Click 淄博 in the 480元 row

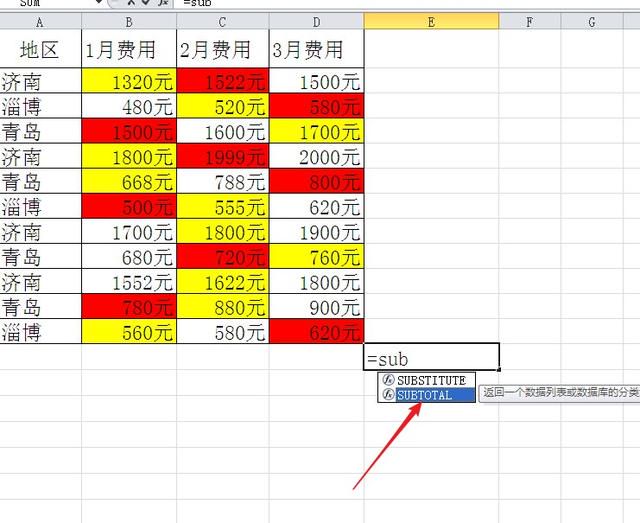click(x=40, y=106)
